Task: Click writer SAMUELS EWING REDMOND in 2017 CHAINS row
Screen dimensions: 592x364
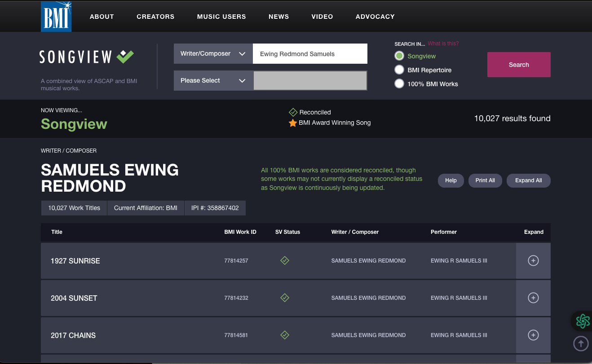Action: tap(368, 335)
